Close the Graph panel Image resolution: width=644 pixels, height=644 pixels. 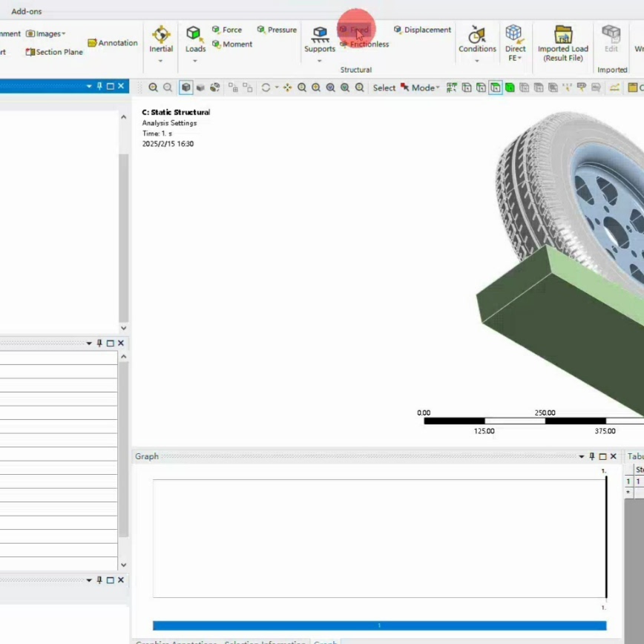(x=613, y=456)
